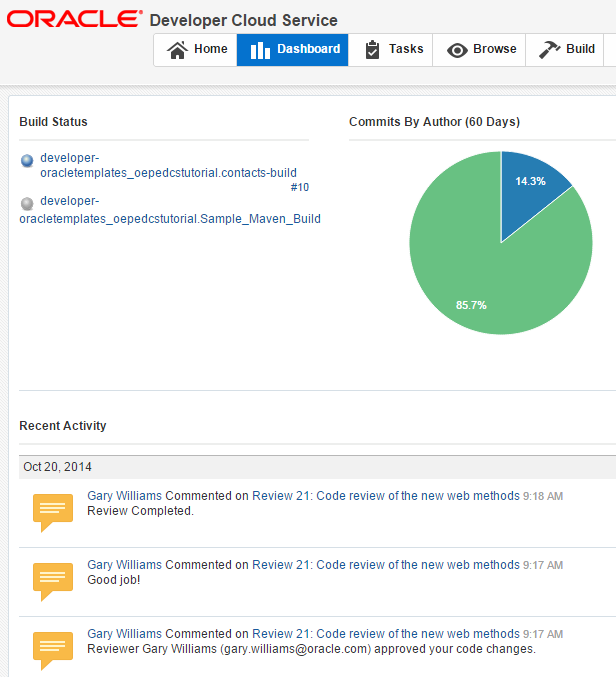Click Gary Williams on the 9:18 AM entry
The width and height of the screenshot is (616, 679).
click(124, 496)
